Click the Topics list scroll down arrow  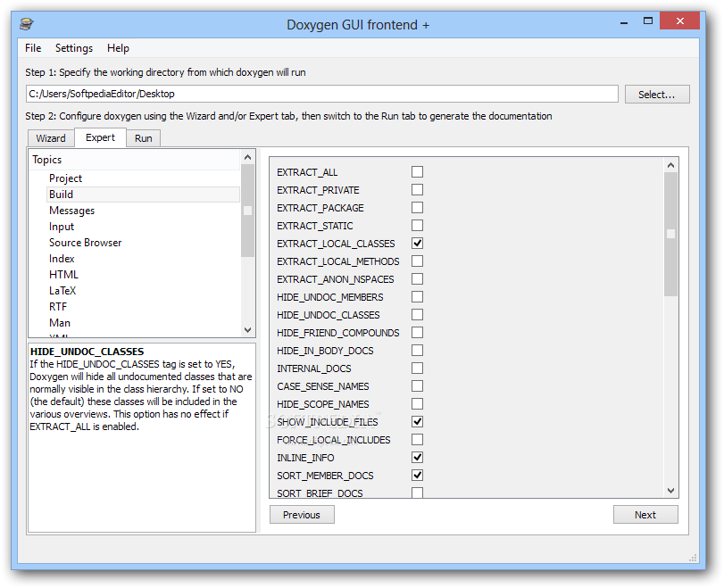247,330
